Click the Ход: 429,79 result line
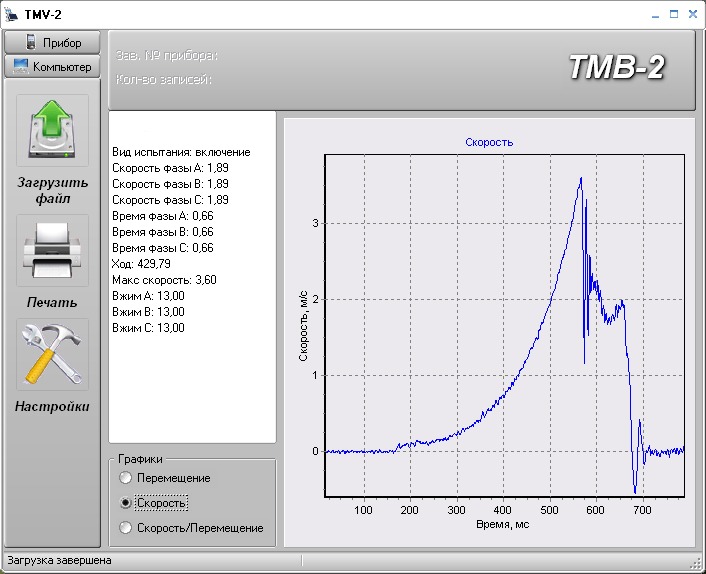This screenshot has width=706, height=574. tap(142, 263)
